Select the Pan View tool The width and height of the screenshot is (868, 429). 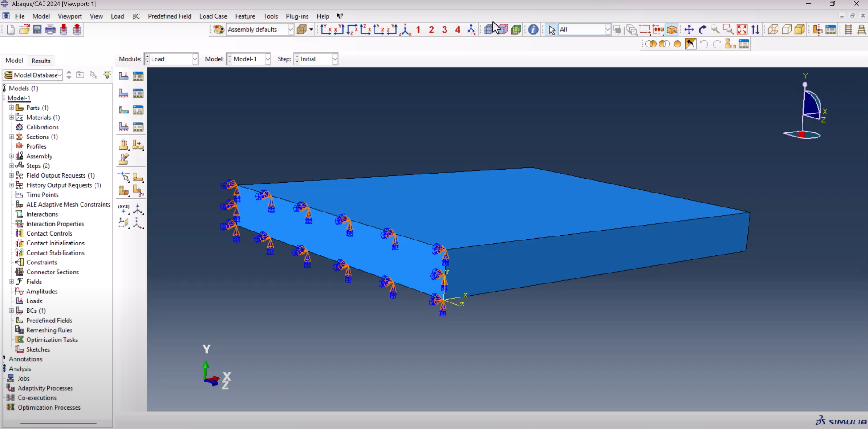689,30
